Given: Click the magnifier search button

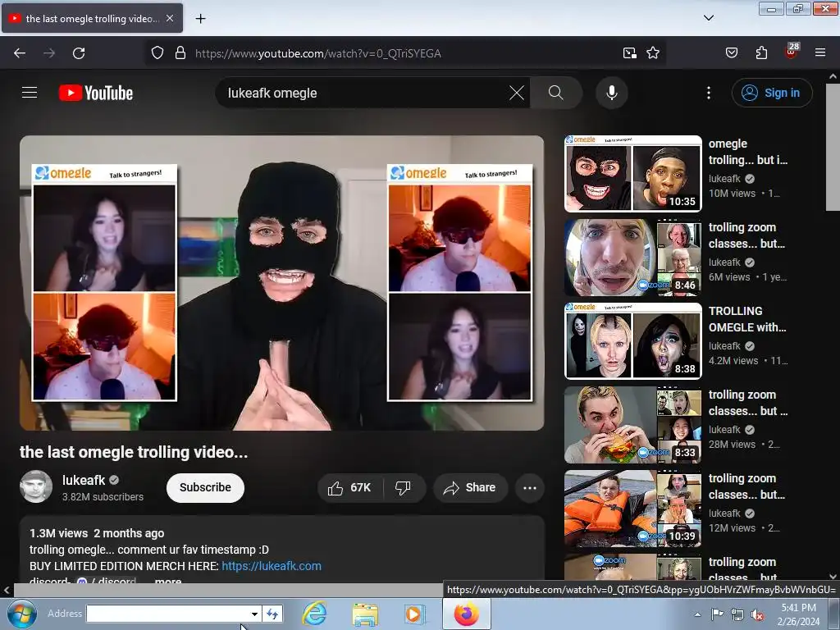Looking at the screenshot, I should pos(555,93).
